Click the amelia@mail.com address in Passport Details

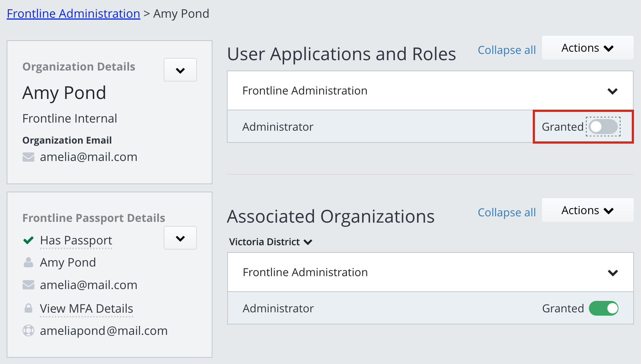tap(89, 285)
